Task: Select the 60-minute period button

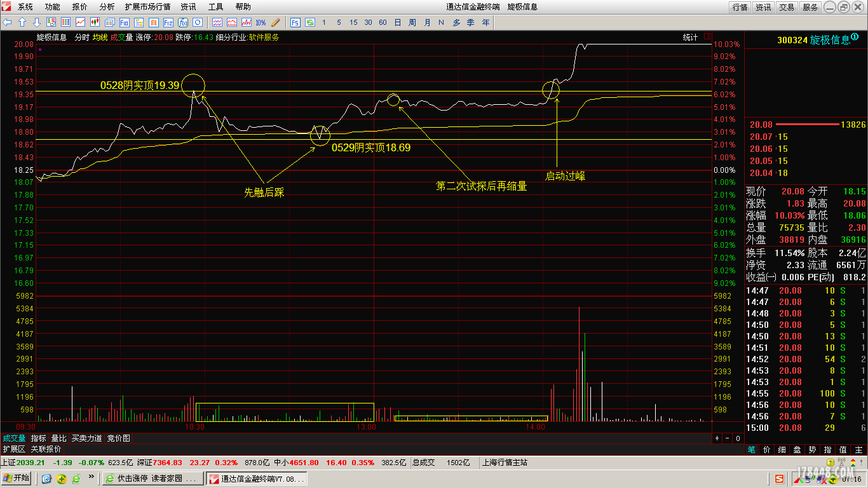Action: [x=383, y=22]
